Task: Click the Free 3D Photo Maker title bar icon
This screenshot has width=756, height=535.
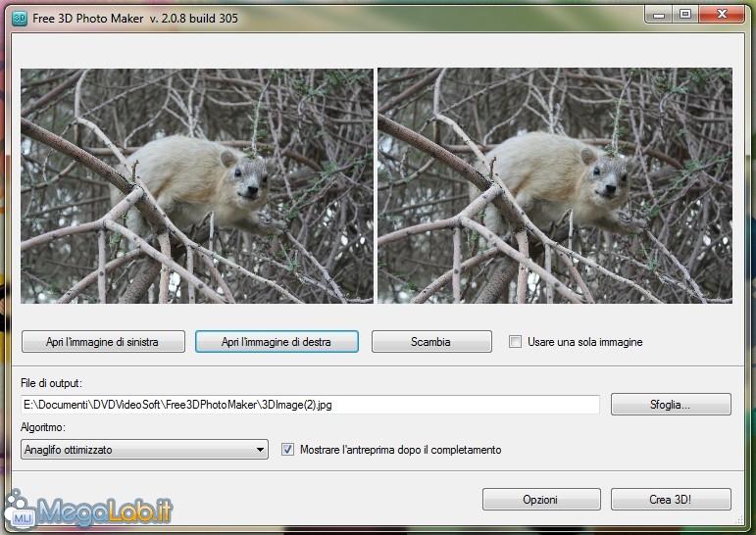Action: coord(20,19)
